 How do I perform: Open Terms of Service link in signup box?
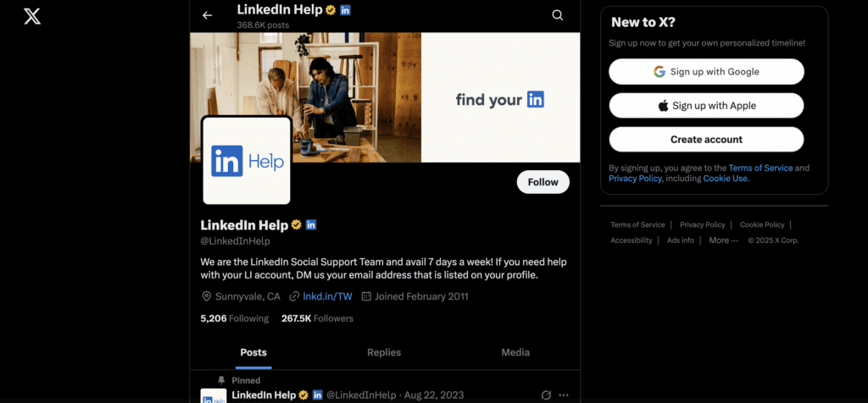click(760, 168)
